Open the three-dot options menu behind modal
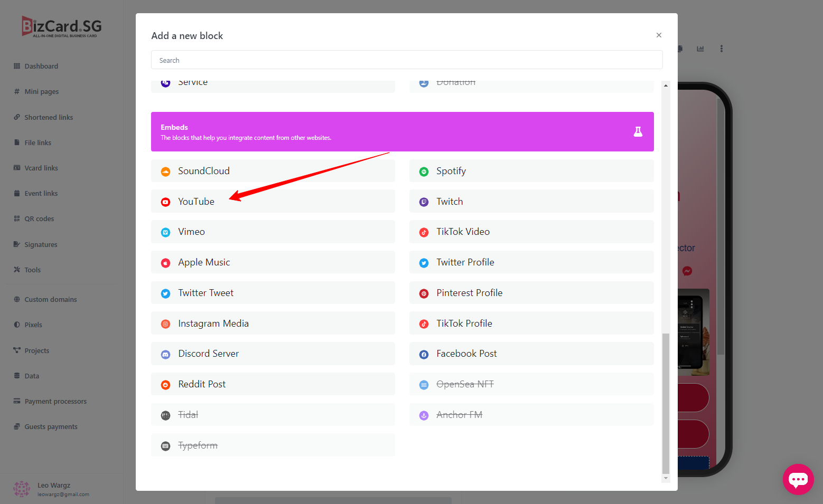Screen dimensions: 823x504 tap(721, 49)
